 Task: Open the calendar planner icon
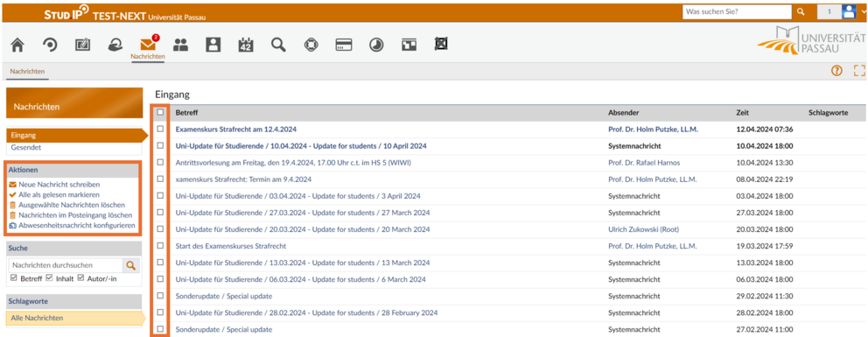point(245,46)
